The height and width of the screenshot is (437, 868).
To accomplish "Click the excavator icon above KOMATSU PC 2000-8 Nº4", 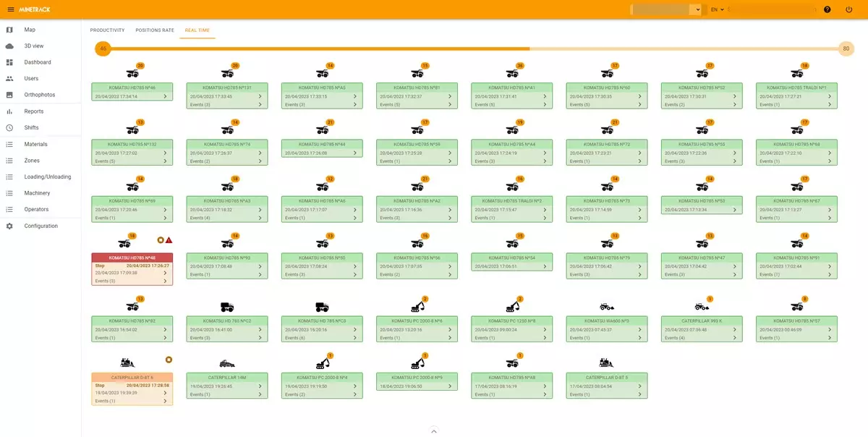I will click(323, 362).
